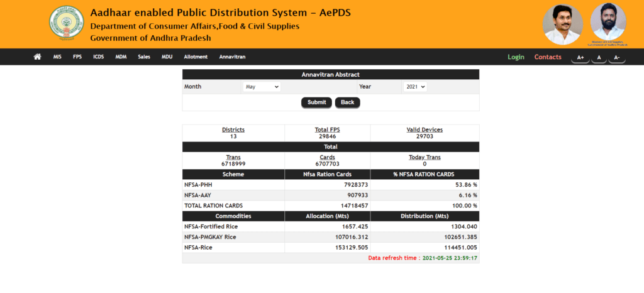
Task: Open the Total FPS link
Action: pyautogui.click(x=327, y=130)
